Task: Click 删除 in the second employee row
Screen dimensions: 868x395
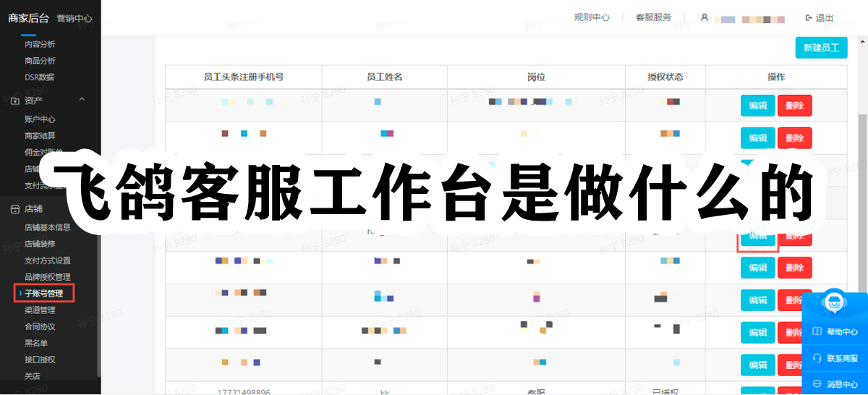Action: (795, 138)
